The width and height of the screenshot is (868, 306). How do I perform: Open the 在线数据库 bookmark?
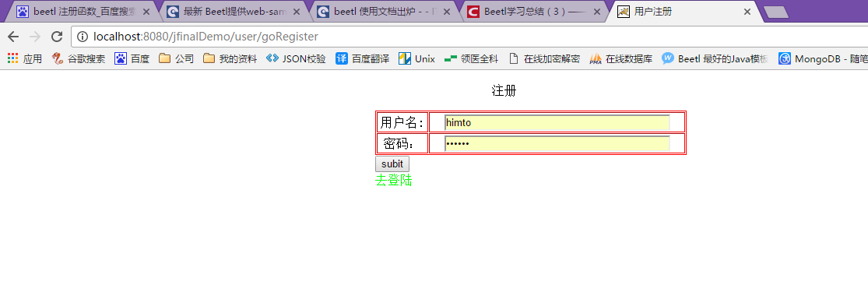tap(621, 58)
